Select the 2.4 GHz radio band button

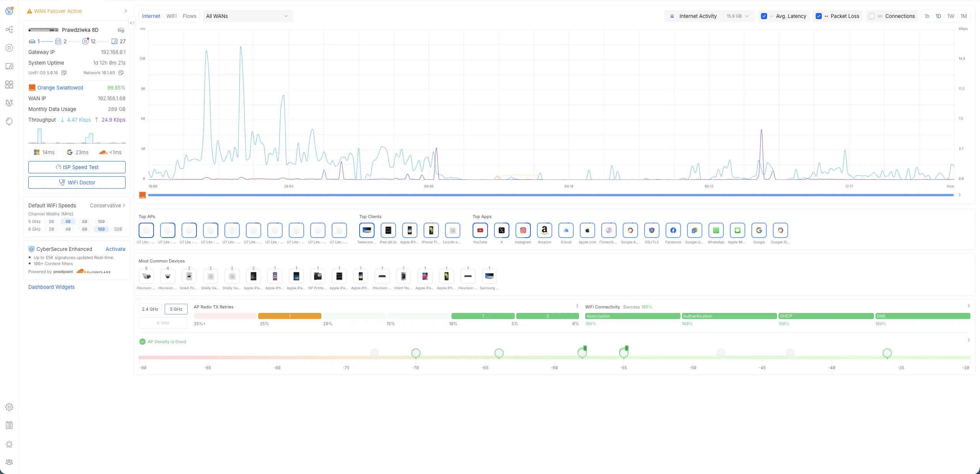pyautogui.click(x=150, y=309)
